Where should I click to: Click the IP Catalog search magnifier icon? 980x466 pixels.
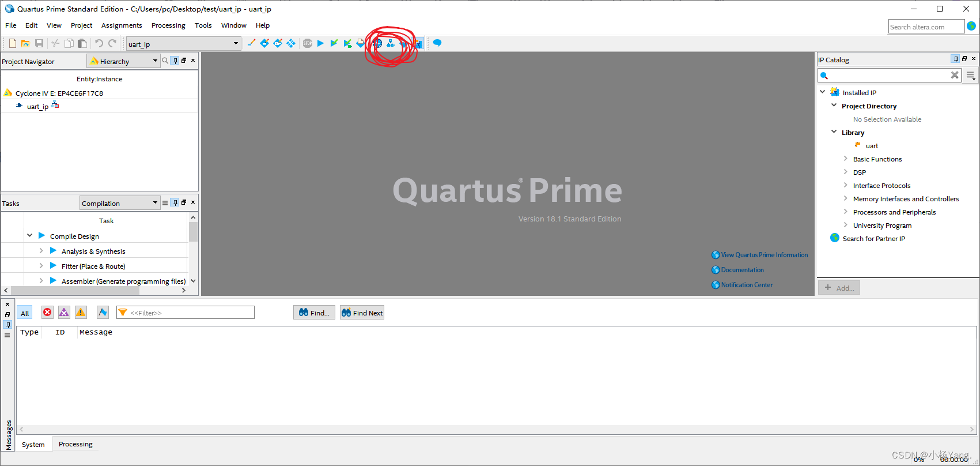click(x=824, y=76)
